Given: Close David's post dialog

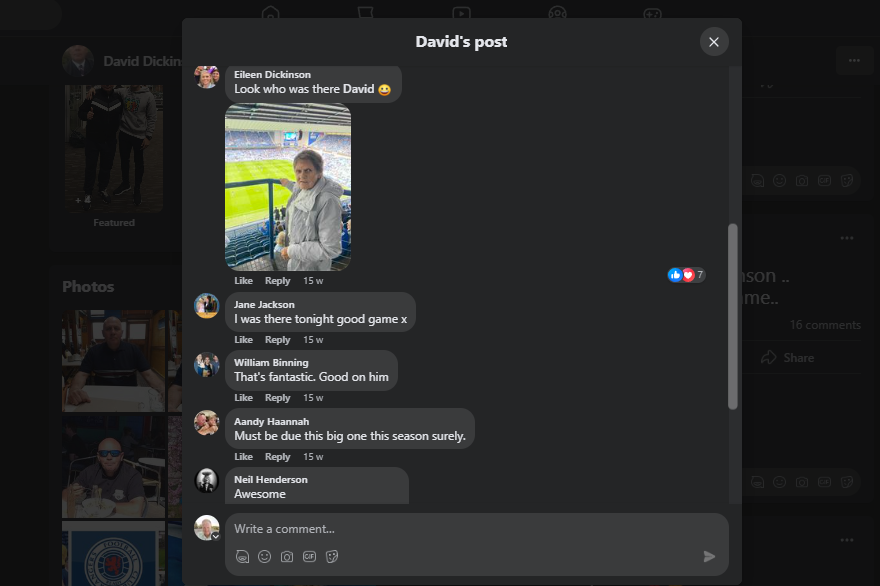Looking at the screenshot, I should pos(714,42).
